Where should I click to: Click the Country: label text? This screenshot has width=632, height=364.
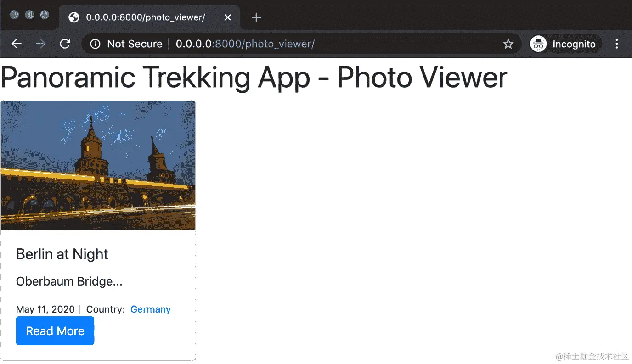pyautogui.click(x=106, y=309)
